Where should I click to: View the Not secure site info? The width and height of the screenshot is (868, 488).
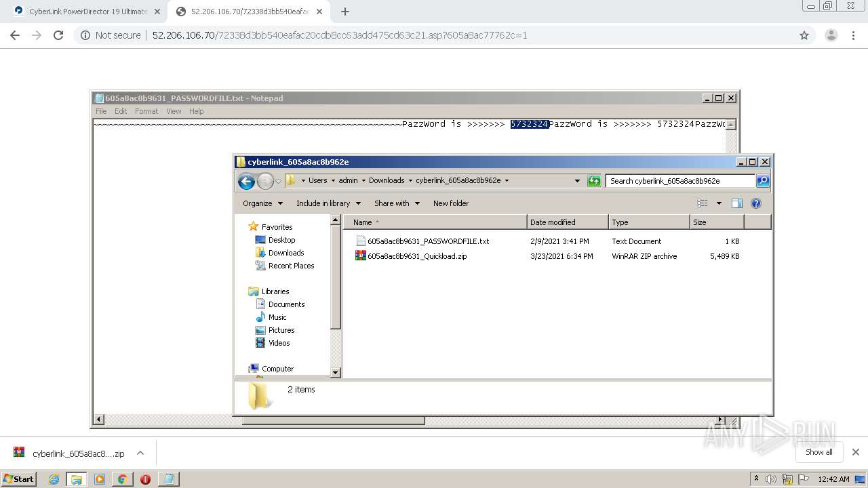coord(111,35)
